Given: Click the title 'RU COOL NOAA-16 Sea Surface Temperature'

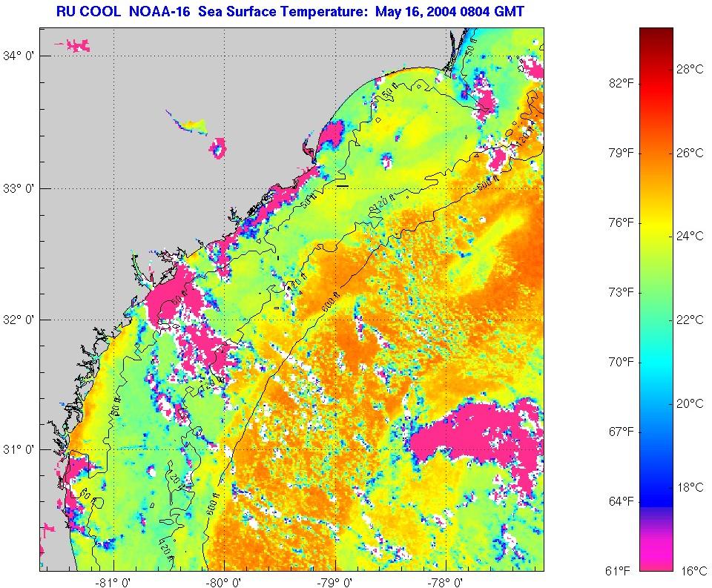Looking at the screenshot, I should tap(214, 11).
